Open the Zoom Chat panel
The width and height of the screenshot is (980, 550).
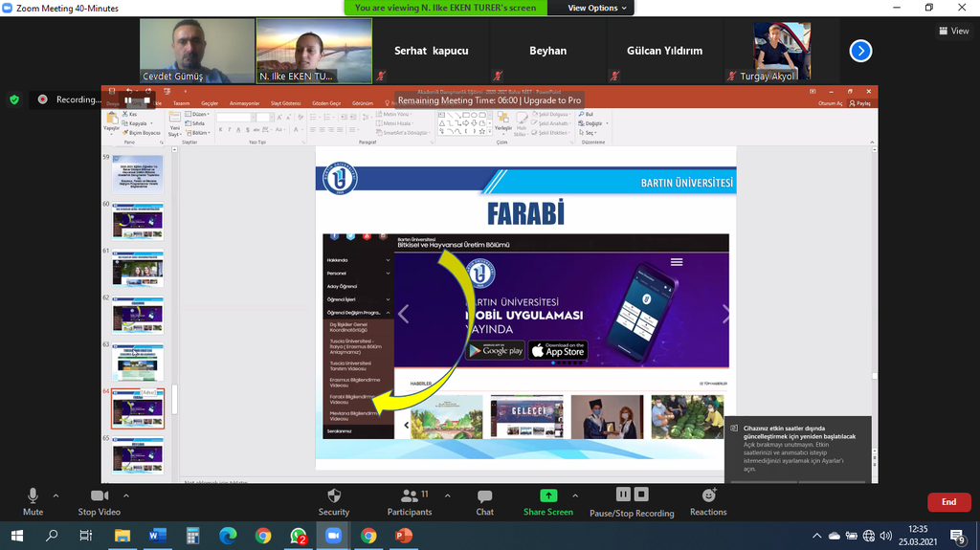tap(484, 502)
